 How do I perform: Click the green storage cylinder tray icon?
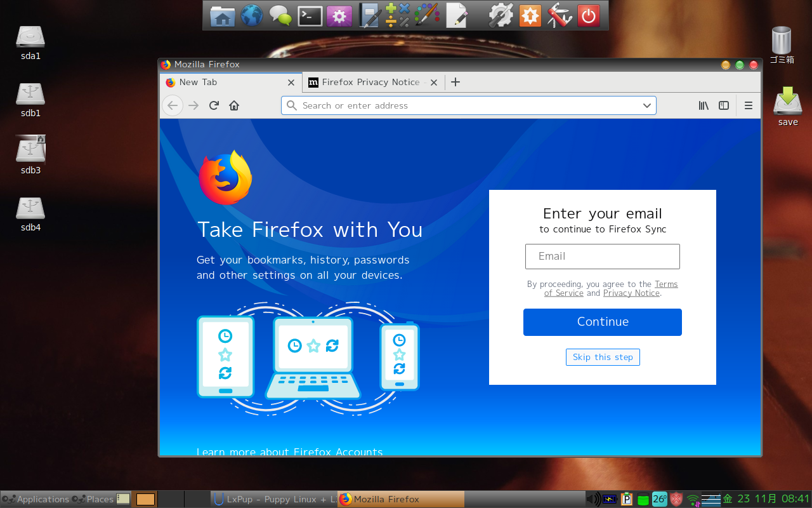pos(643,499)
